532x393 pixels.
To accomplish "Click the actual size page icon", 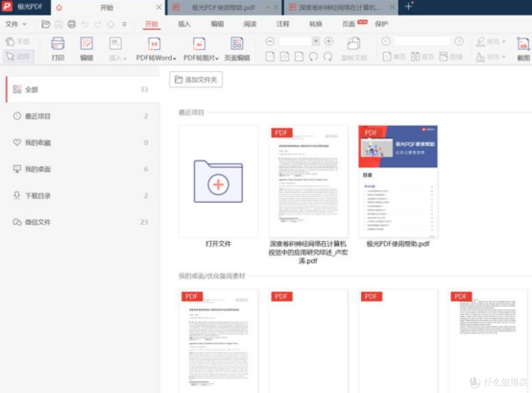I will click(x=270, y=56).
